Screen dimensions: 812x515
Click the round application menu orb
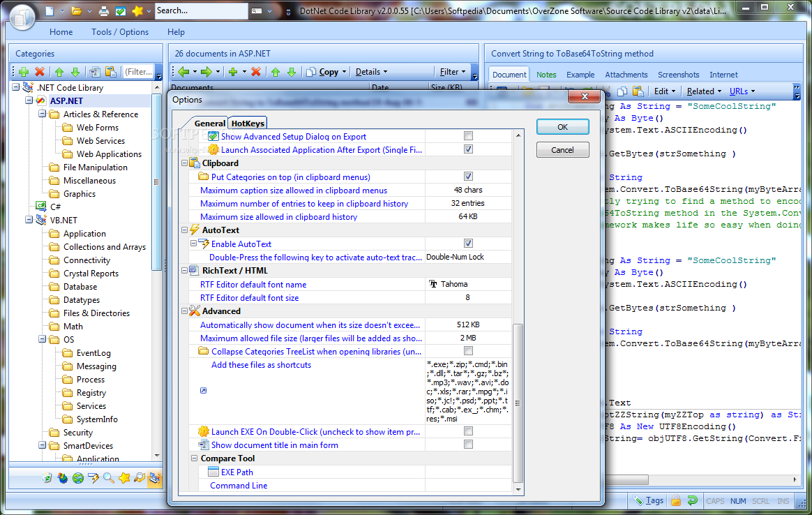tap(22, 17)
